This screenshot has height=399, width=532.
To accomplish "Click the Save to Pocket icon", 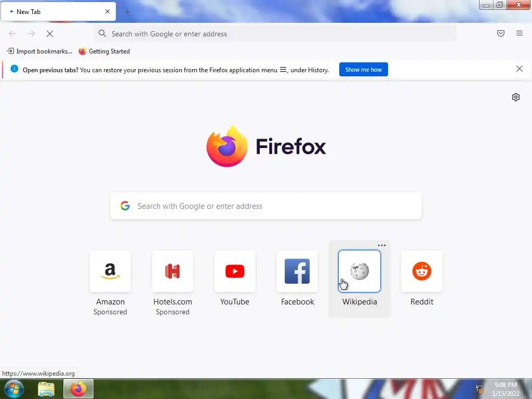I will [501, 33].
